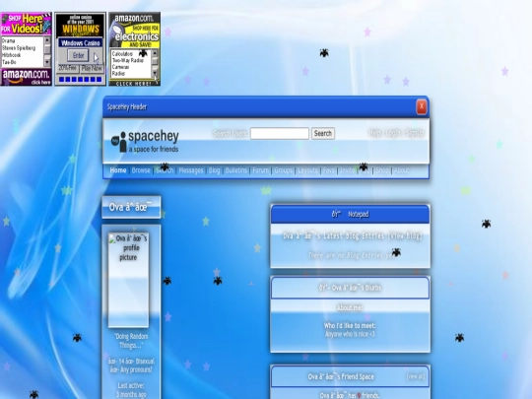
Task: Open the About nav item
Action: pyautogui.click(x=402, y=170)
